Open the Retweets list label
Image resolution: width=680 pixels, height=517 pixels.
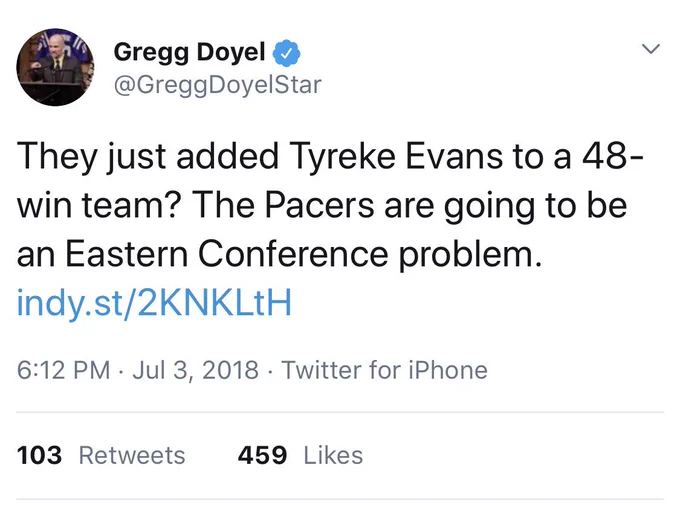tap(132, 455)
